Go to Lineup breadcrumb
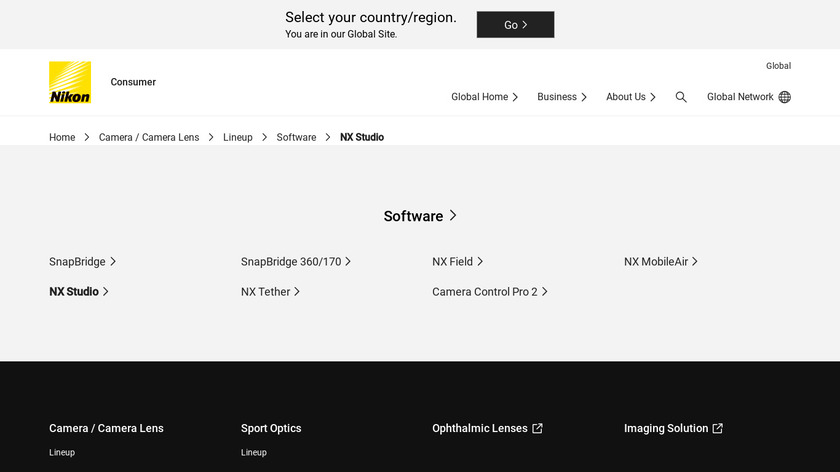The height and width of the screenshot is (472, 840). point(238,137)
